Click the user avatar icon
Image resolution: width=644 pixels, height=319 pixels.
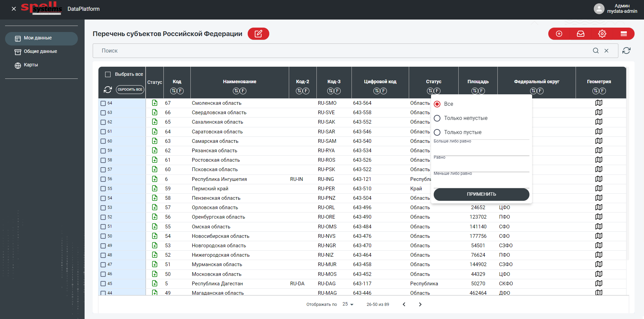(x=599, y=9)
